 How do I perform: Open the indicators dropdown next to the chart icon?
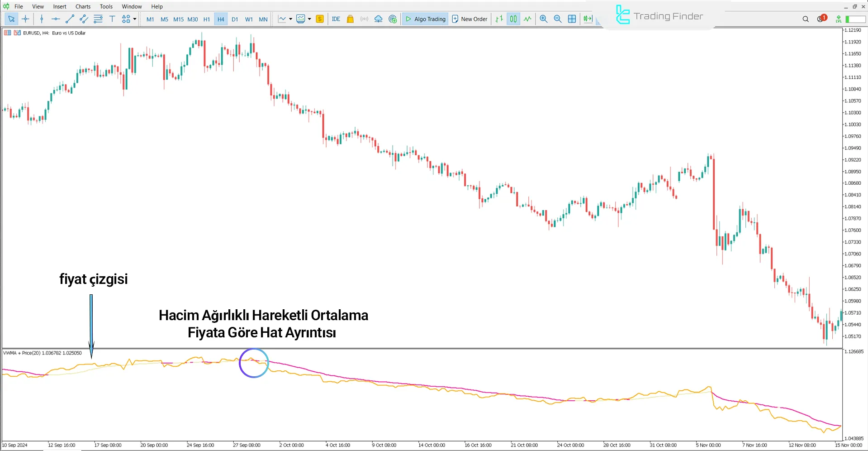tap(309, 19)
